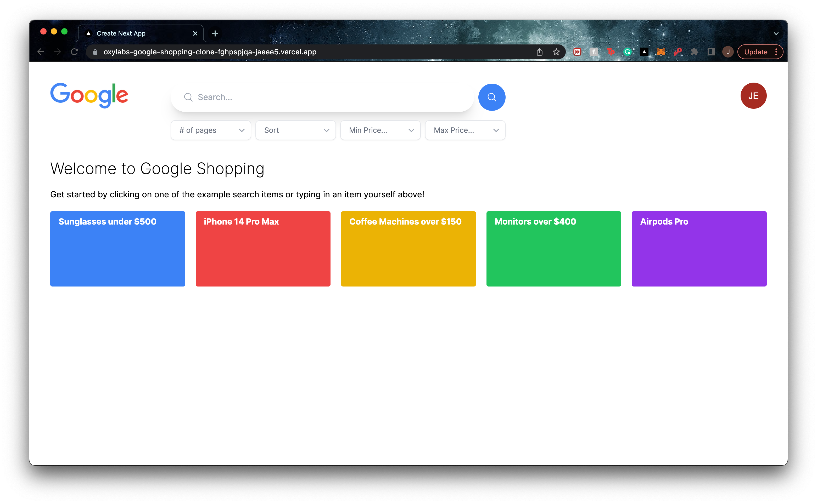817x504 pixels.
Task: Reload the current page
Action: [x=74, y=52]
